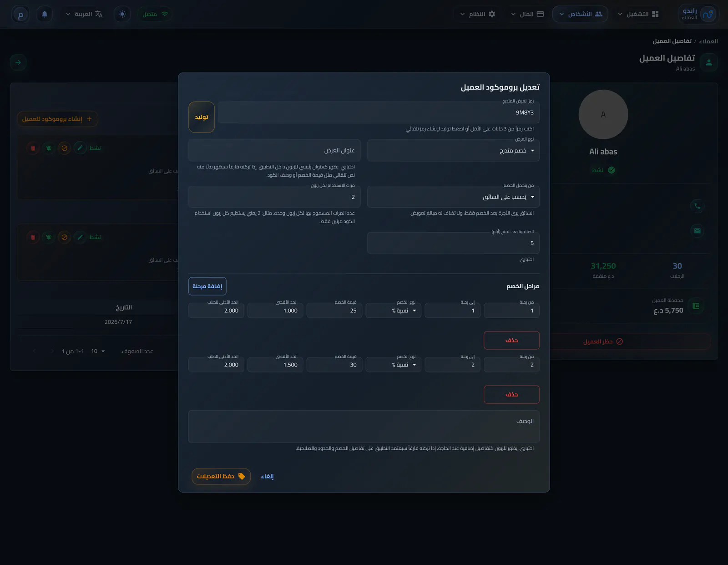Click the مرات الاستخدام لكل زبون field

click(x=274, y=197)
